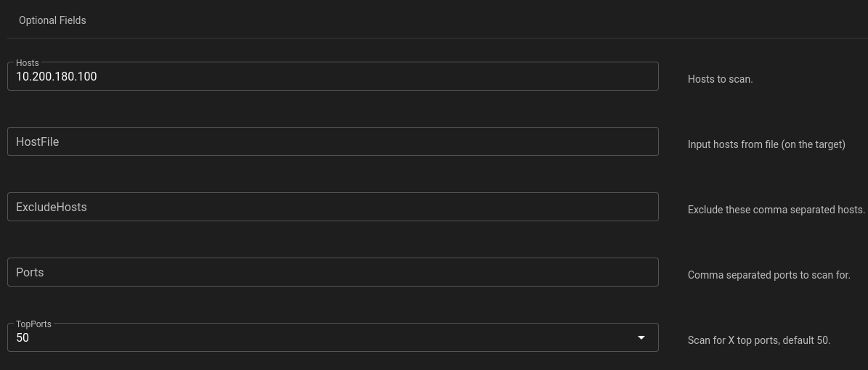Activate the Ports input field
The width and height of the screenshot is (868, 370).
click(x=333, y=272)
